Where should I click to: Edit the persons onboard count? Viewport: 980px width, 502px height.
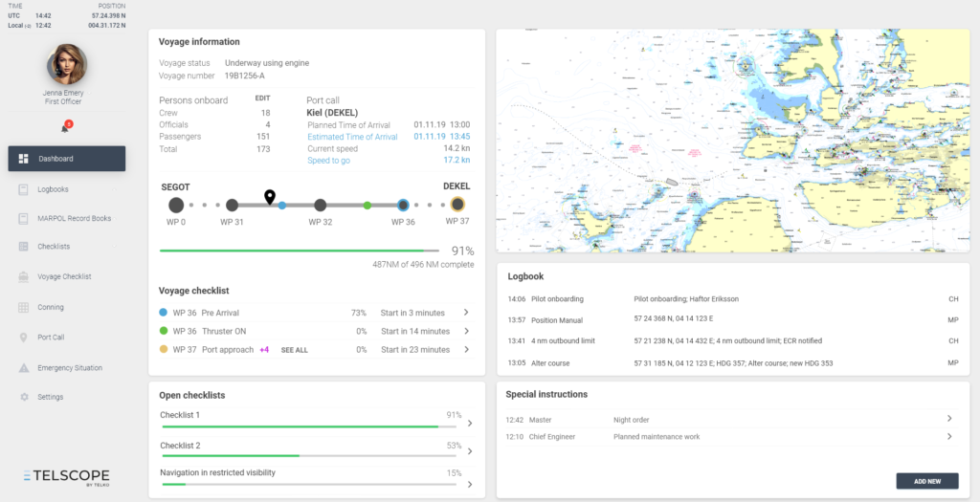pyautogui.click(x=262, y=98)
